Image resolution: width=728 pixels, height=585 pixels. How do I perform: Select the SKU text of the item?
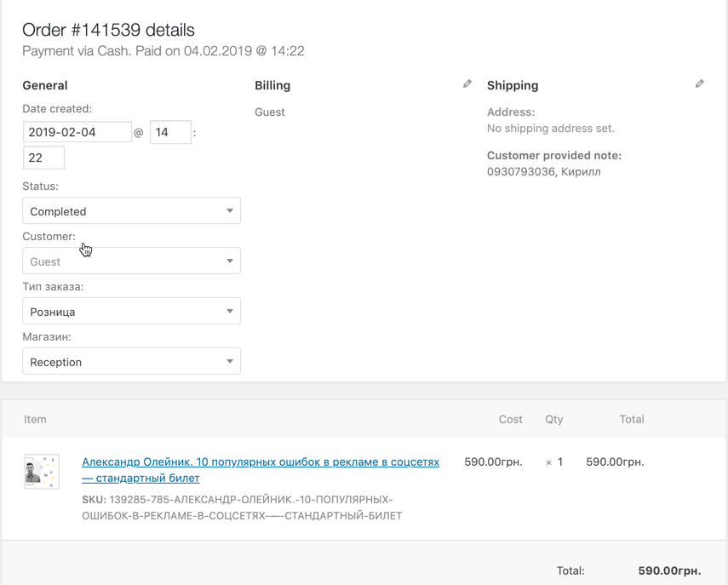[x=242, y=508]
